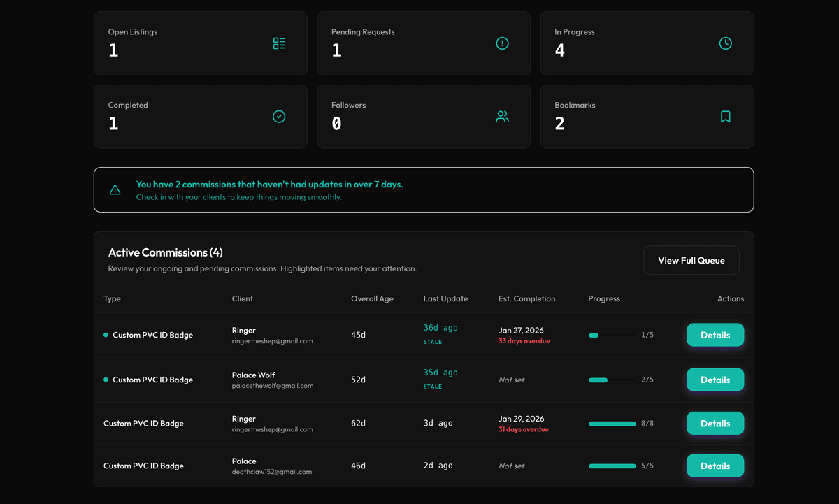Select the email ringertheshep@gmail.com
This screenshot has width=839, height=504.
(272, 341)
